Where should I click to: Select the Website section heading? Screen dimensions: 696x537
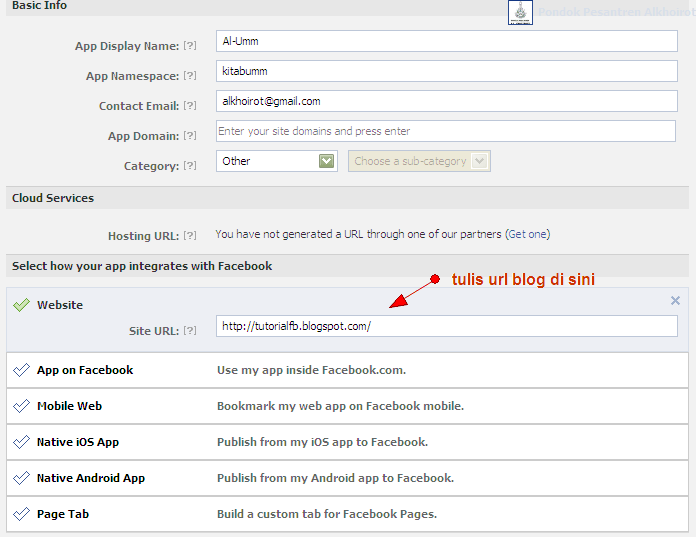click(x=60, y=305)
